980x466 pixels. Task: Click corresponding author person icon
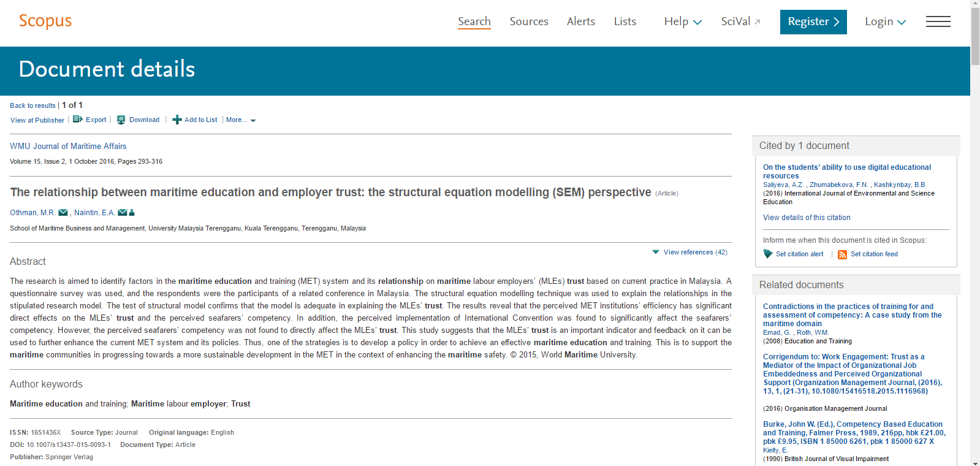132,213
